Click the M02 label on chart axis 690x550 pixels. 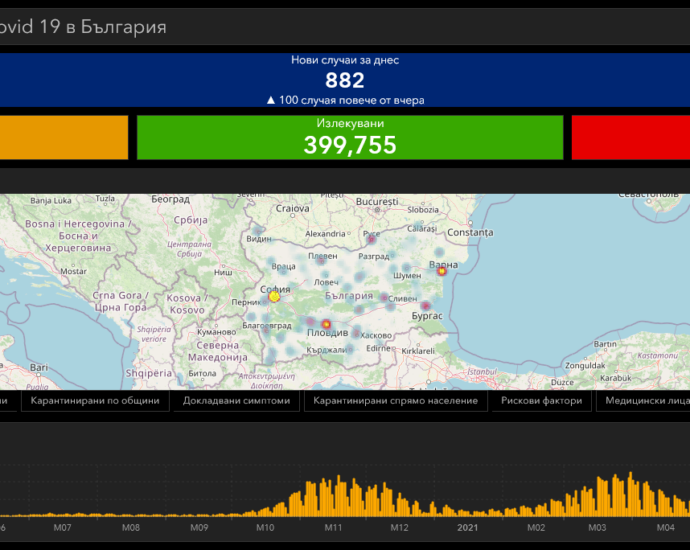tap(536, 527)
